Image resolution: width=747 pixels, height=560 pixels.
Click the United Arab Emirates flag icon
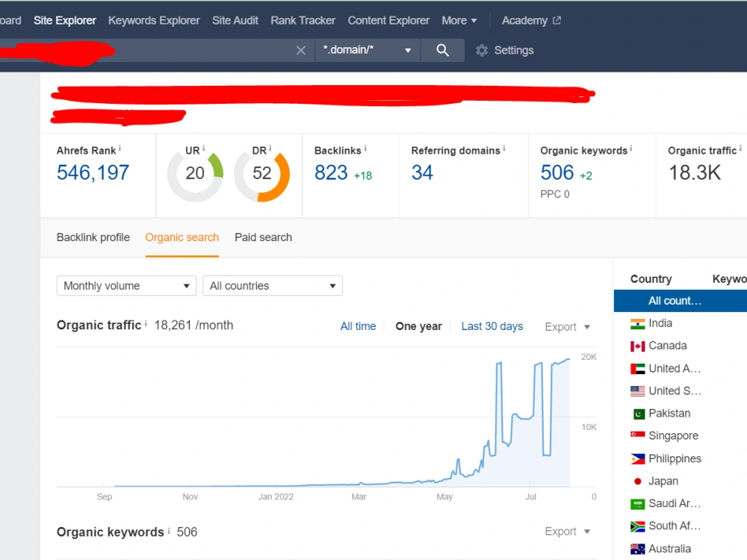pos(637,369)
